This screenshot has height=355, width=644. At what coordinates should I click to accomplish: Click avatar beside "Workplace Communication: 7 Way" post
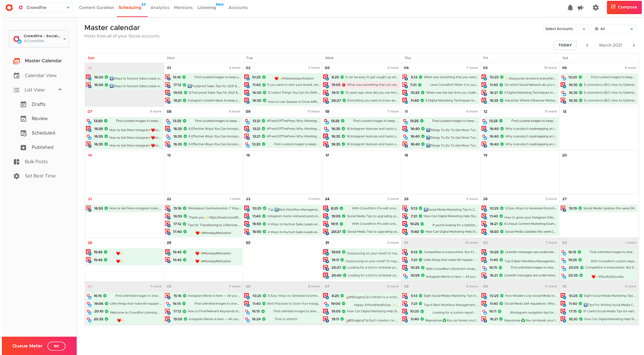(x=168, y=208)
